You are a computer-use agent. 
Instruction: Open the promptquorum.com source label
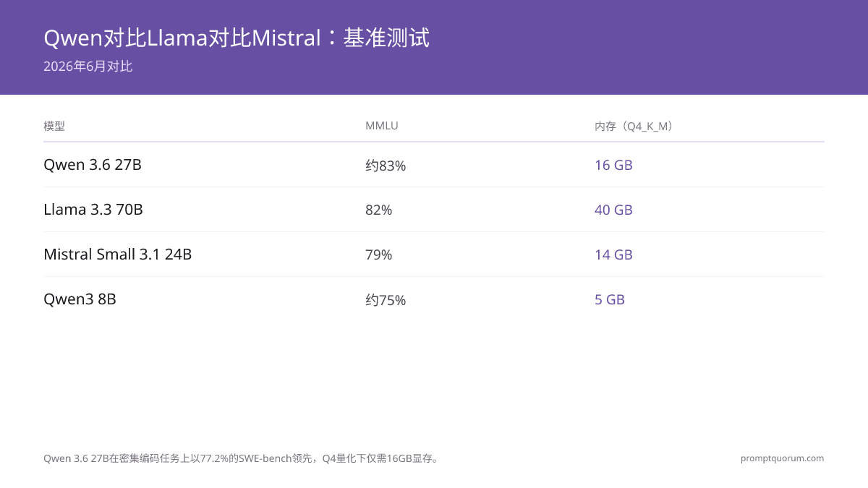[783, 458]
